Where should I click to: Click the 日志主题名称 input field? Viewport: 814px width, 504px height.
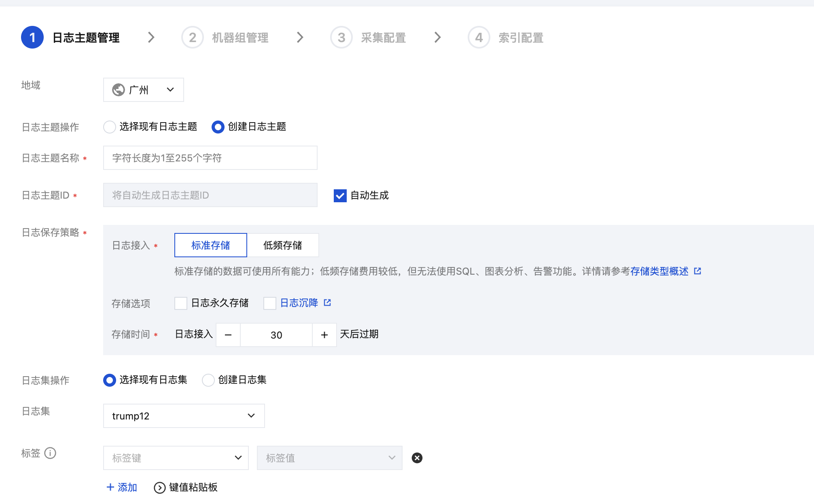[x=210, y=158]
